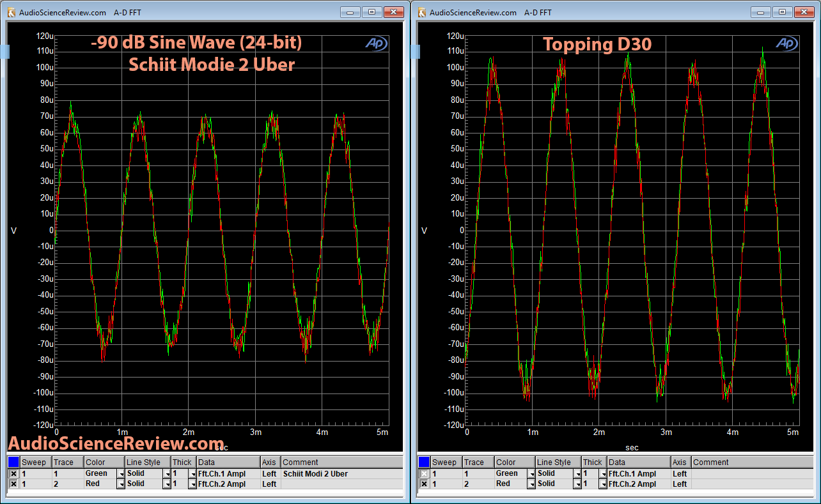Click the Line Style header in the Schiit window
This screenshot has height=504, width=821.
148,462
